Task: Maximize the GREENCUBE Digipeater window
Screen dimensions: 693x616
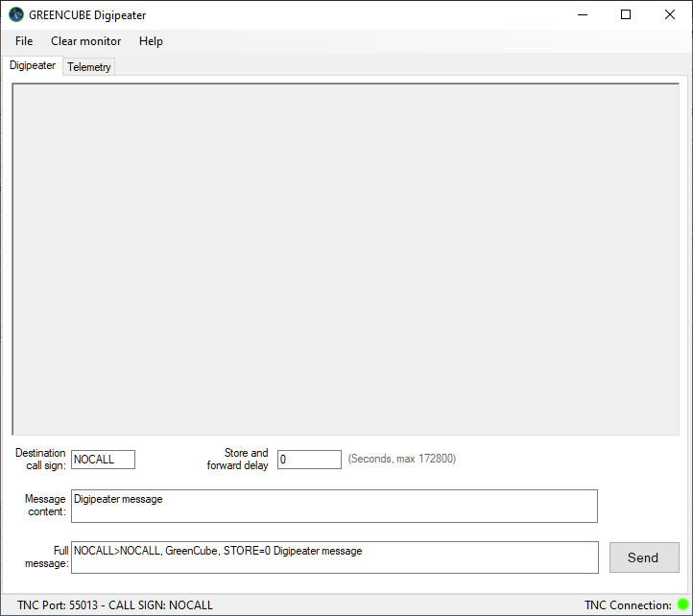Action: tap(626, 15)
